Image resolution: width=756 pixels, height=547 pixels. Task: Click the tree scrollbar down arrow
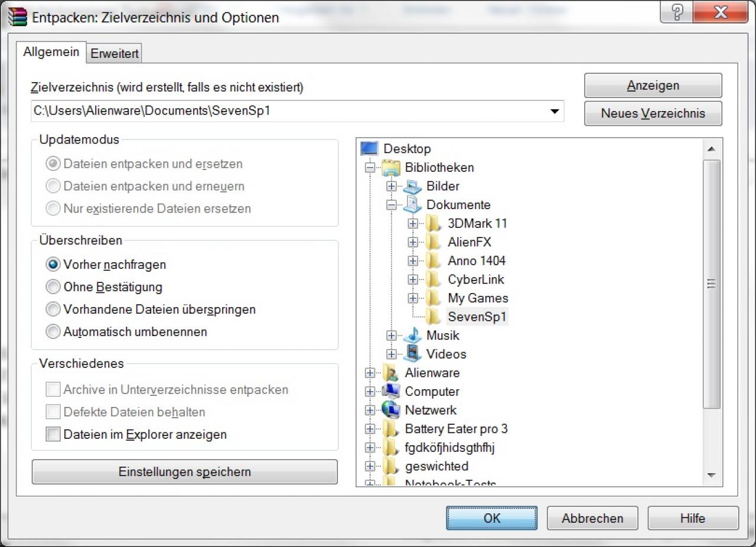711,476
